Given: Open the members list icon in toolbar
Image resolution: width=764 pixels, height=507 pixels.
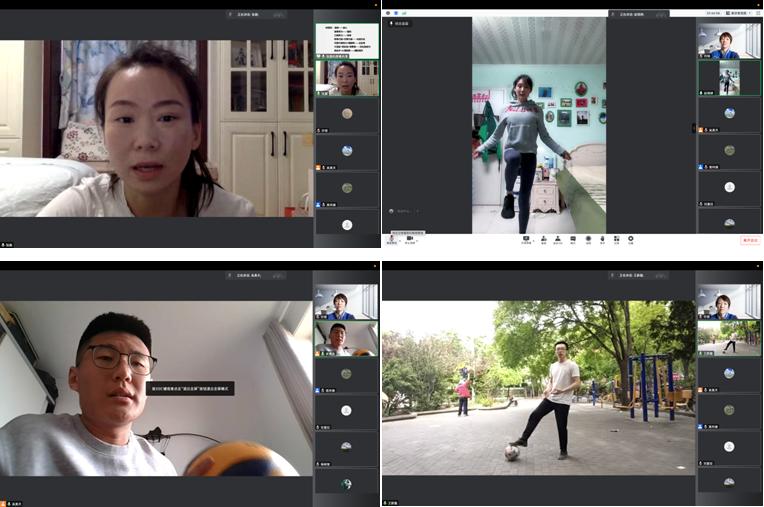Looking at the screenshot, I should pyautogui.click(x=558, y=240).
